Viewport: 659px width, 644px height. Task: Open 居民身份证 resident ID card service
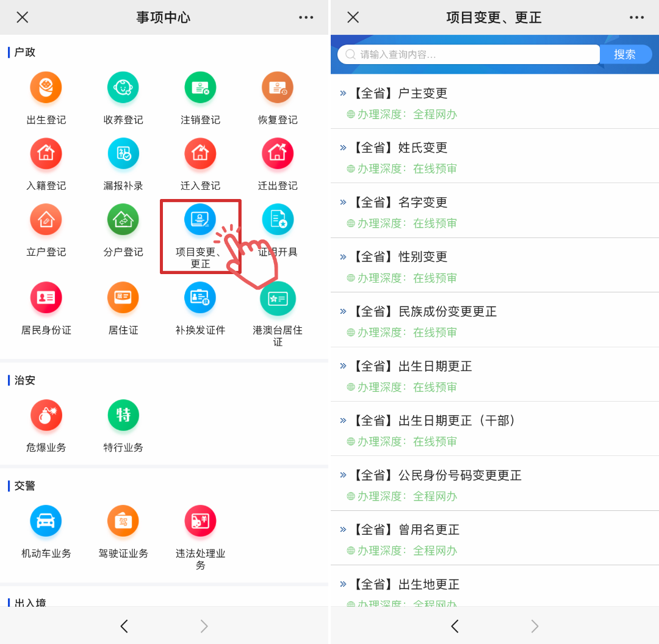point(46,298)
